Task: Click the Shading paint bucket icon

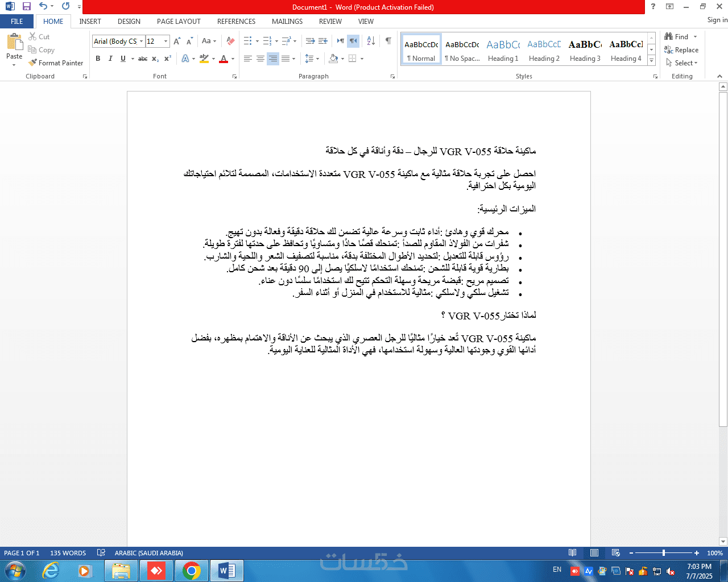Action: (333, 59)
